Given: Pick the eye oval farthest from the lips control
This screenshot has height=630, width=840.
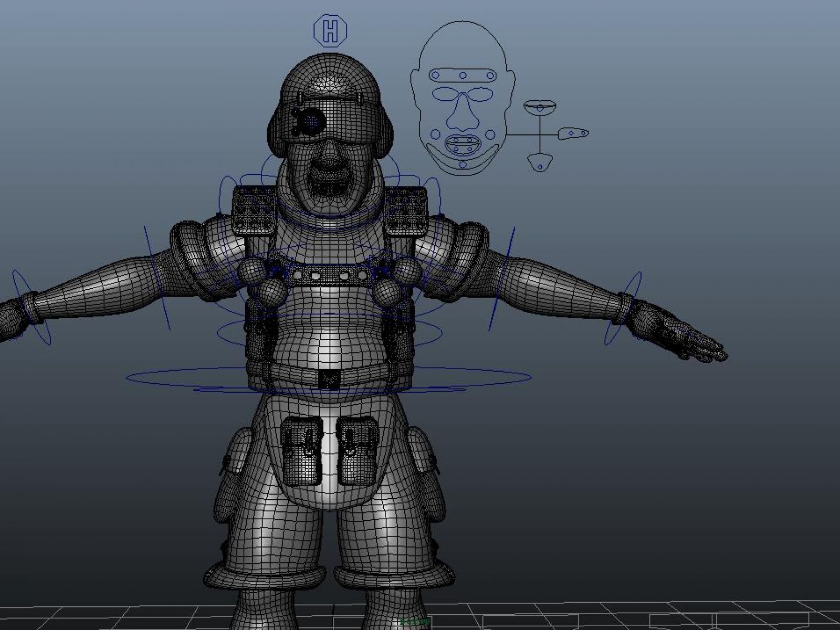Looking at the screenshot, I should point(445,94).
